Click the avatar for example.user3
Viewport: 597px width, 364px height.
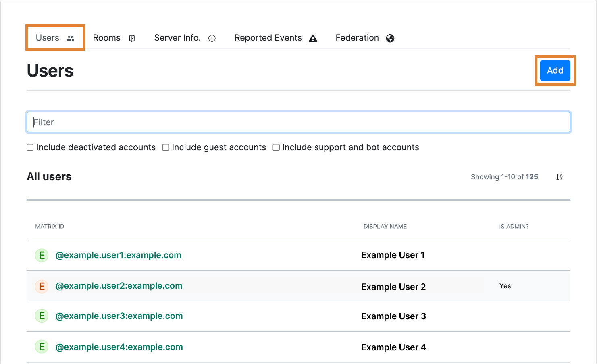pos(42,316)
